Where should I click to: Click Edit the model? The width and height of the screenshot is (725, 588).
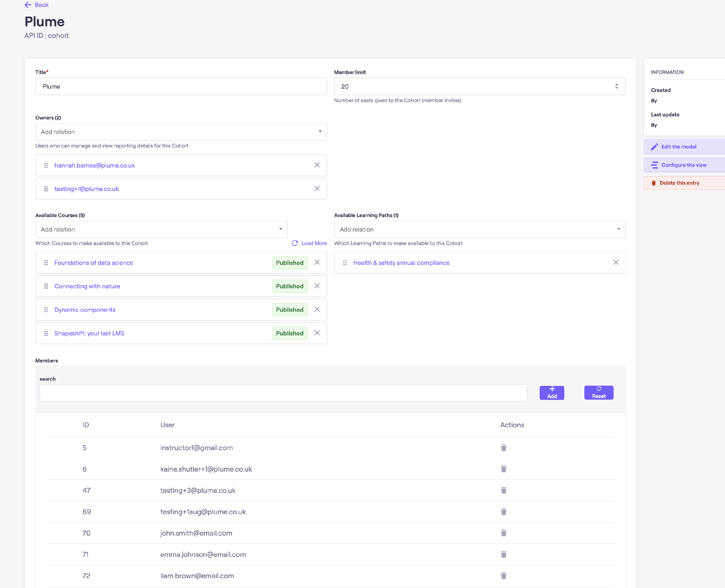679,147
